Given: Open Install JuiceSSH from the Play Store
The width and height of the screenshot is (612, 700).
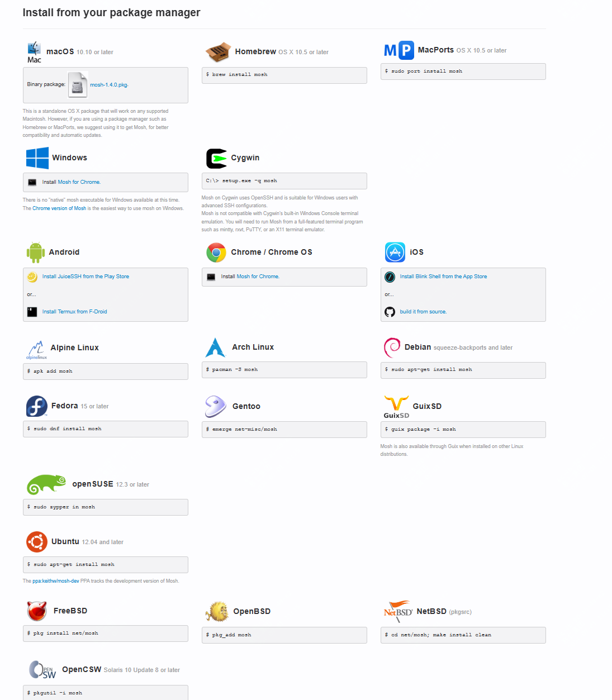Looking at the screenshot, I should tap(86, 277).
